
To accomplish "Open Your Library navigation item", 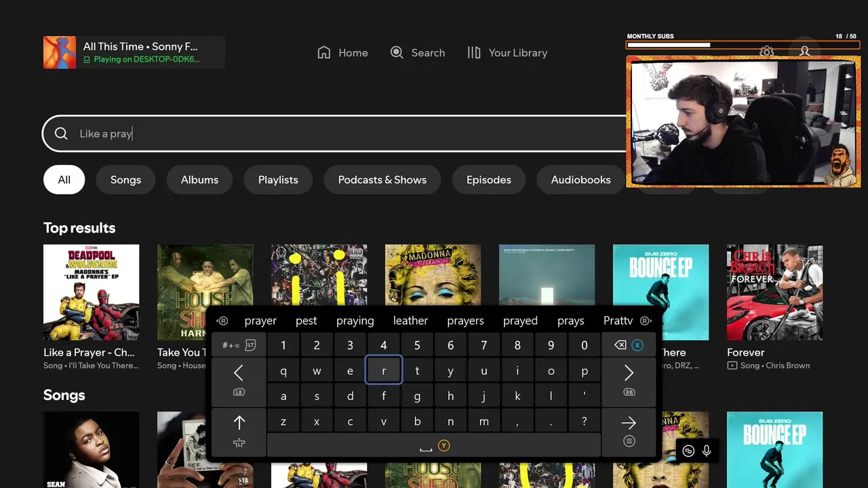I will point(507,53).
